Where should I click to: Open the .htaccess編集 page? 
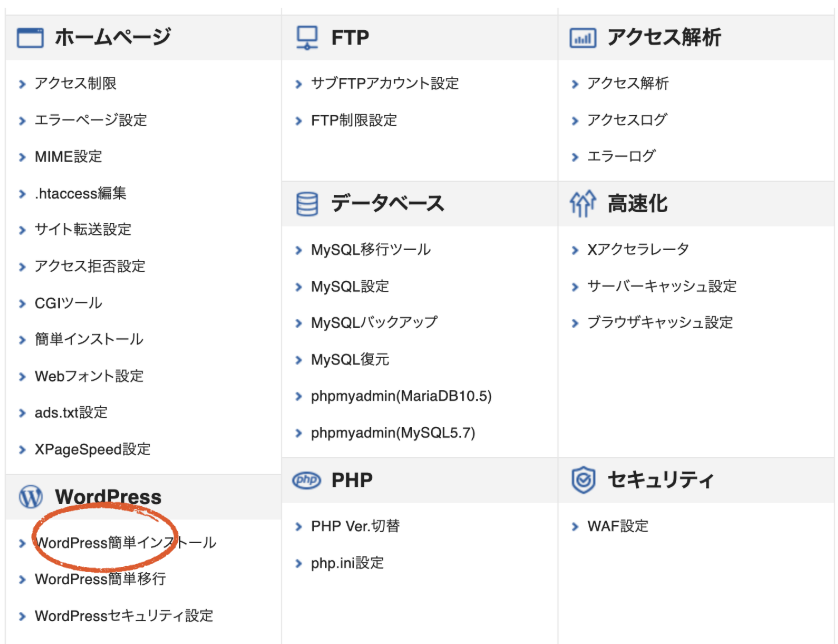(80, 193)
